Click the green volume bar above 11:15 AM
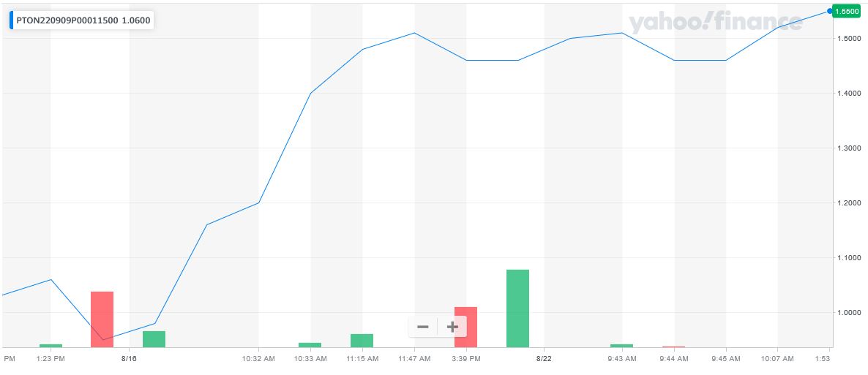868x375 pixels. [x=362, y=340]
